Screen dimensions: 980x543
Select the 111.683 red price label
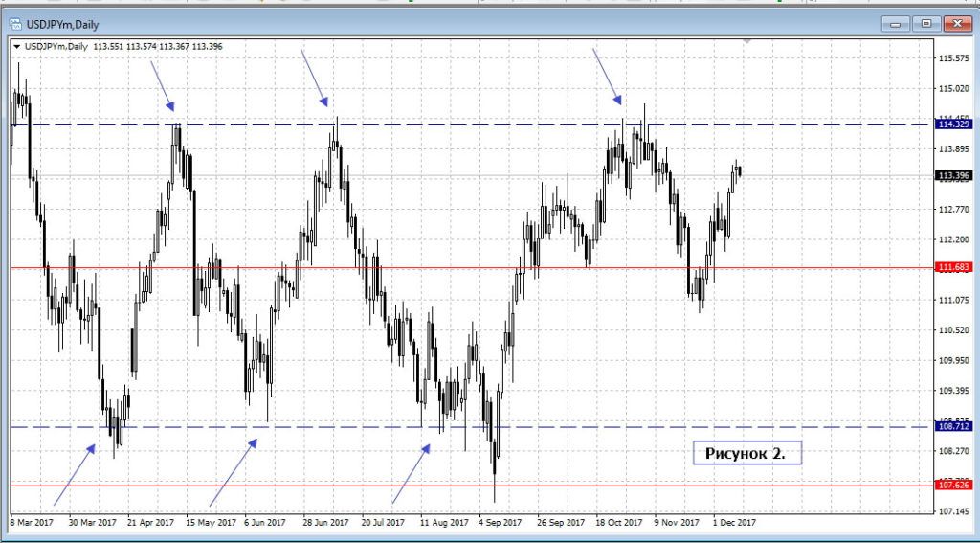953,268
